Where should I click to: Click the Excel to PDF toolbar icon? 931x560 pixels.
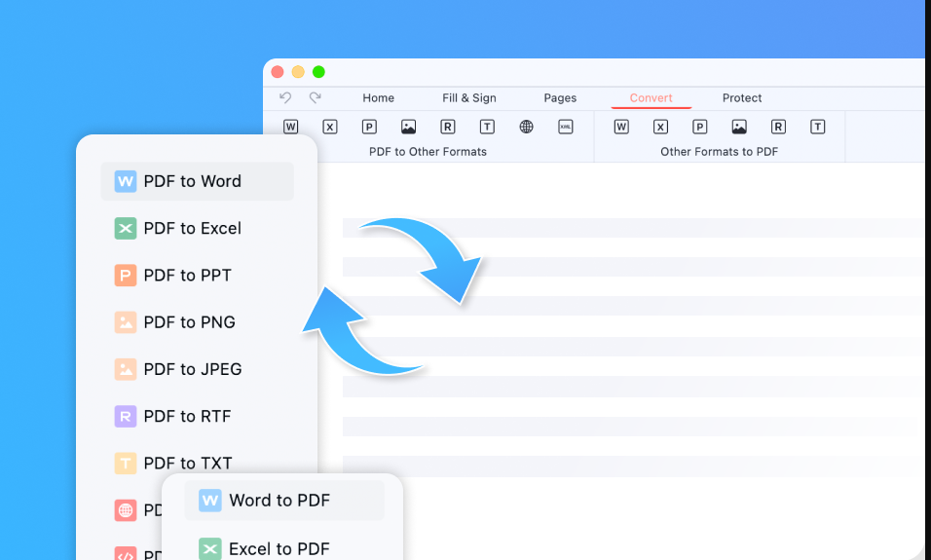(660, 127)
